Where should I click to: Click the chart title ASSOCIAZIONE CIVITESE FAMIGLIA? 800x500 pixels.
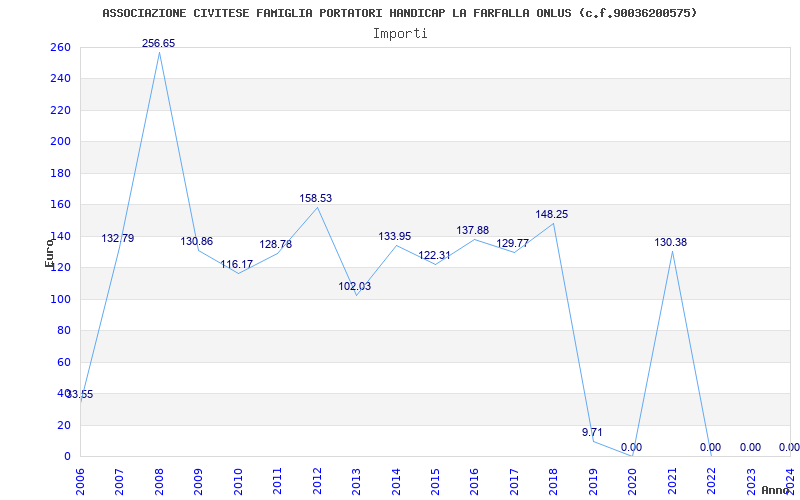click(x=399, y=13)
